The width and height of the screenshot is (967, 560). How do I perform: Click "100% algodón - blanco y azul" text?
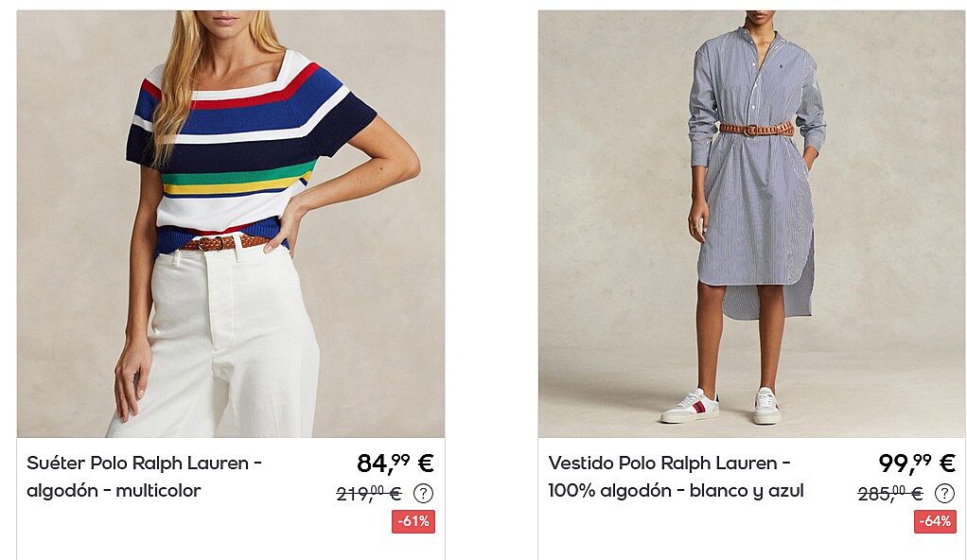676,491
